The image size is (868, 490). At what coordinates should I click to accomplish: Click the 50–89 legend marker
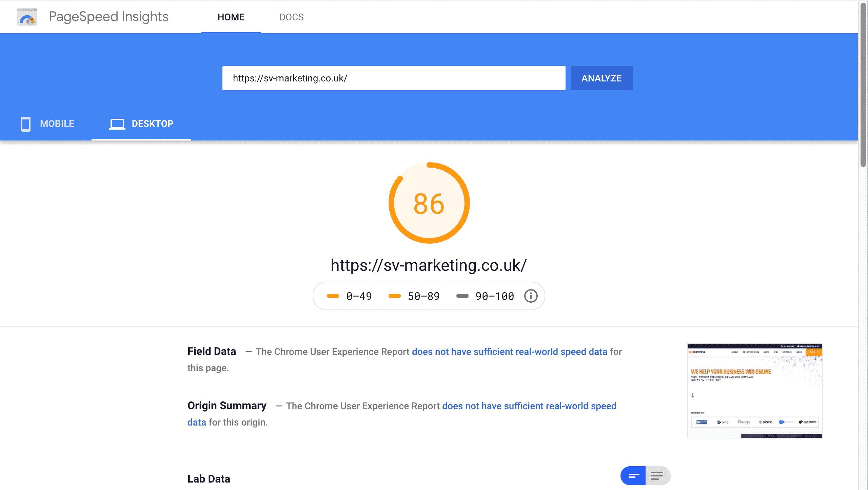394,296
